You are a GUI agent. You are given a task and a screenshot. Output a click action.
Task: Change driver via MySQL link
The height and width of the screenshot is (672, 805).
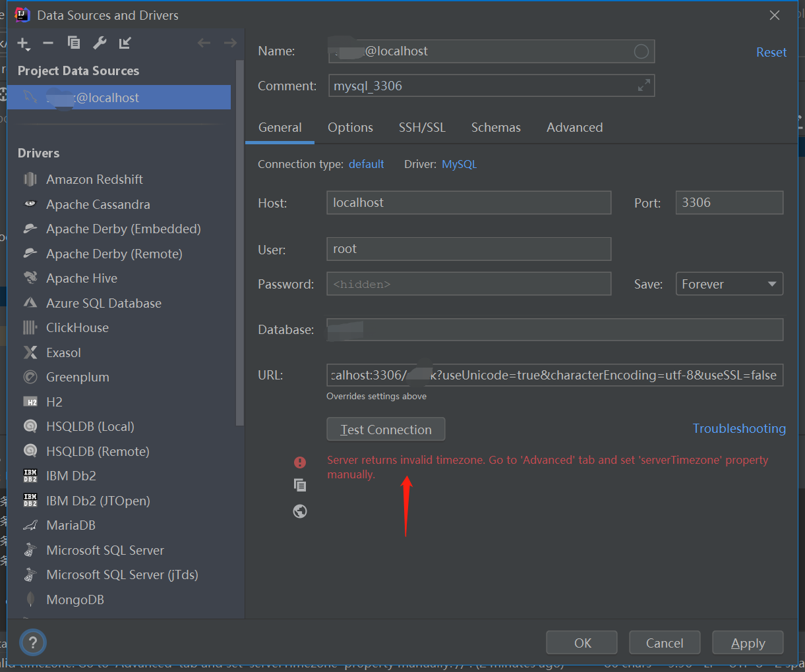pyautogui.click(x=459, y=164)
